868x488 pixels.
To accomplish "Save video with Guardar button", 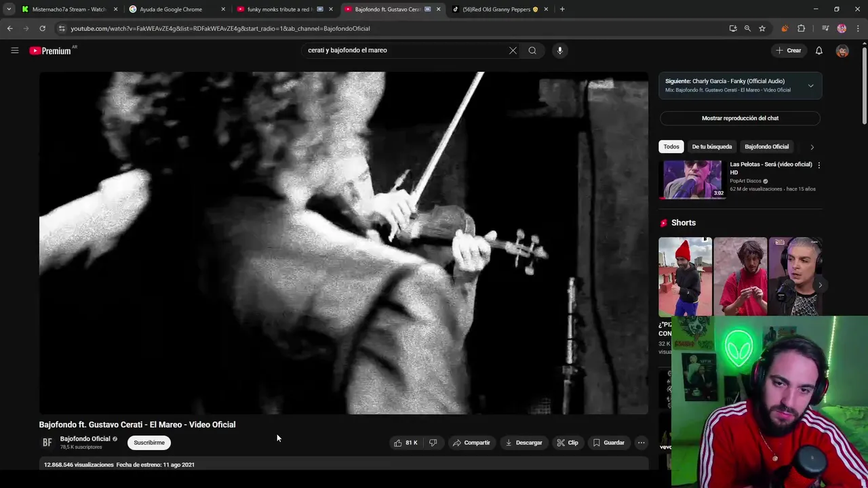I will point(608,443).
